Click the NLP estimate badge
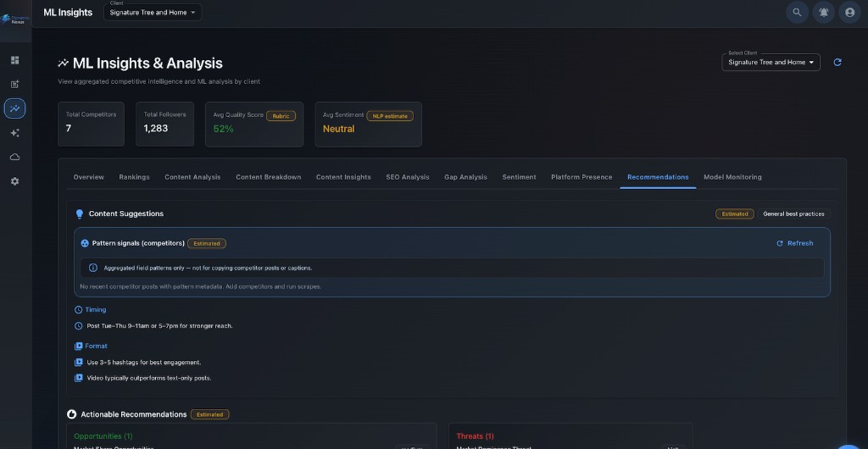This screenshot has width=868, height=449. [x=390, y=116]
